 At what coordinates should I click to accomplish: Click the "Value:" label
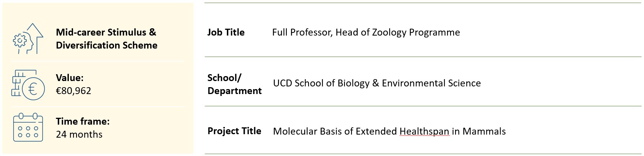pyautogui.click(x=70, y=78)
